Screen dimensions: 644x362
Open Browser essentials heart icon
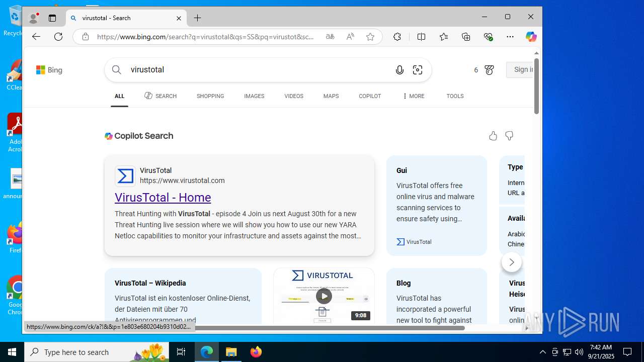[x=488, y=37]
